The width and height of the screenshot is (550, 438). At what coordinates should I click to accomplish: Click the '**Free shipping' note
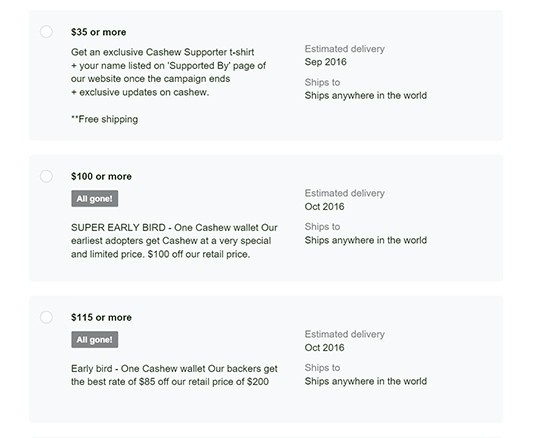coord(105,119)
